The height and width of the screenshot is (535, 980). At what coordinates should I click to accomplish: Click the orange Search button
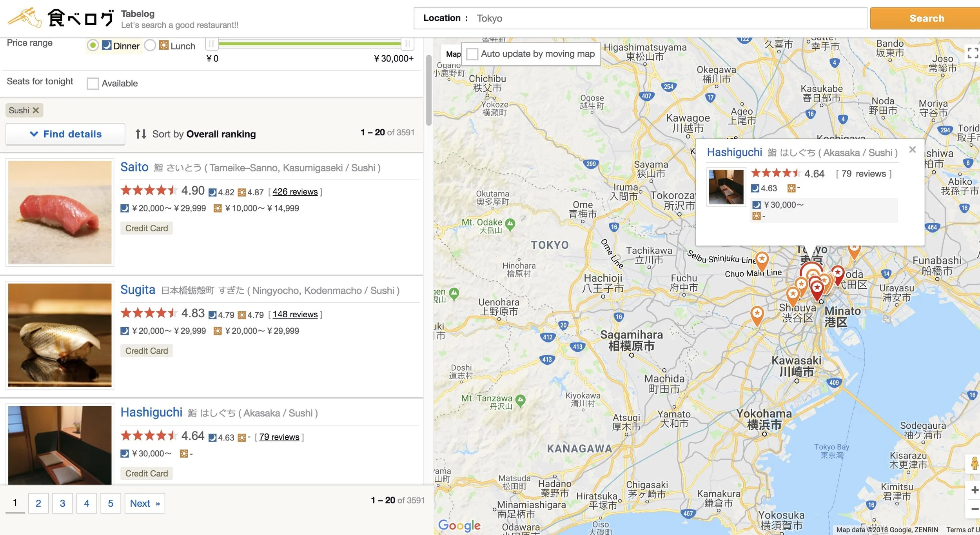click(x=925, y=18)
